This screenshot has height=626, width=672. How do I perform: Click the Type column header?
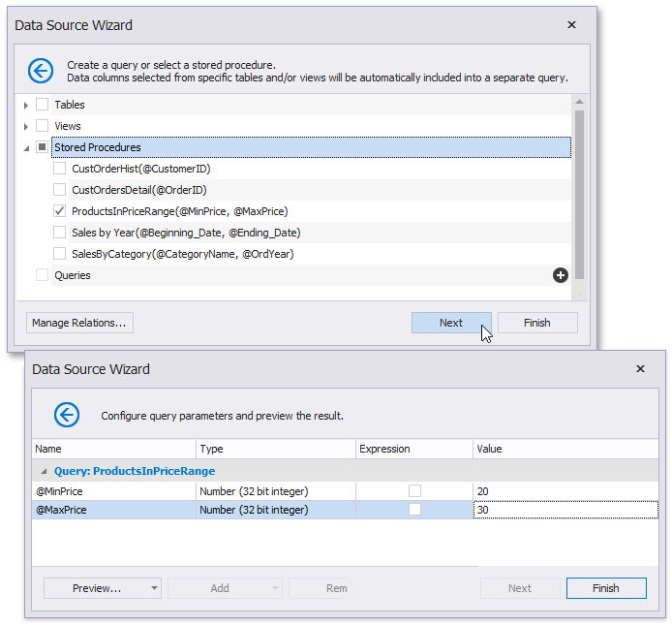pos(276,449)
